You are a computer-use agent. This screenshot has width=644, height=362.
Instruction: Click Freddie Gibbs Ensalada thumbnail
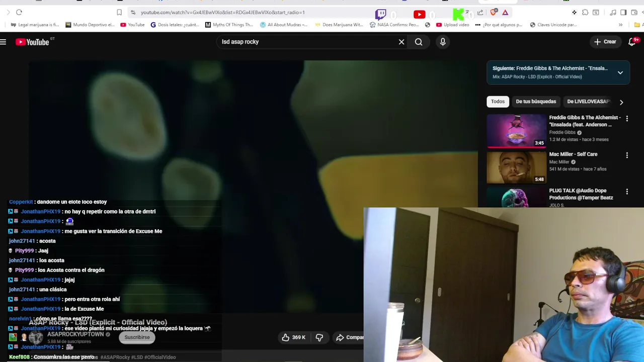516,131
